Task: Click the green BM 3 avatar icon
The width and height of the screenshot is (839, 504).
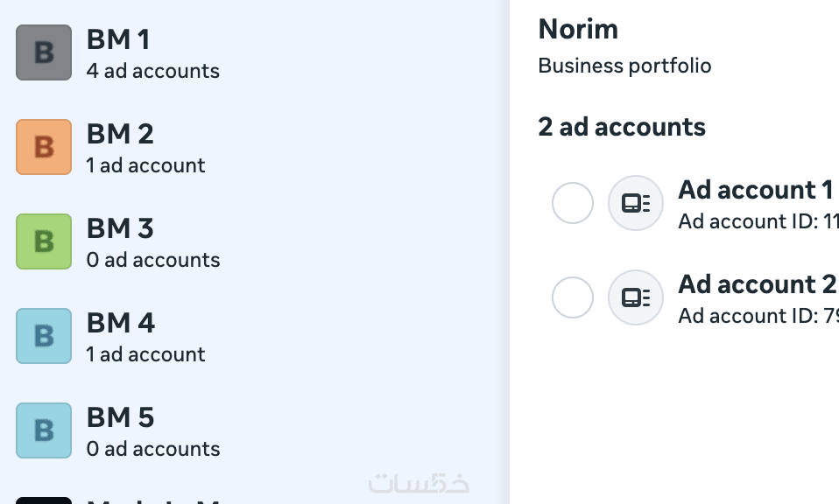Action: [x=44, y=241]
